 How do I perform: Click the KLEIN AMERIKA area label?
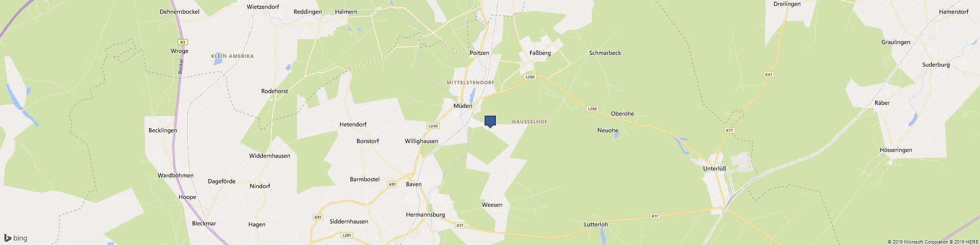(x=232, y=56)
